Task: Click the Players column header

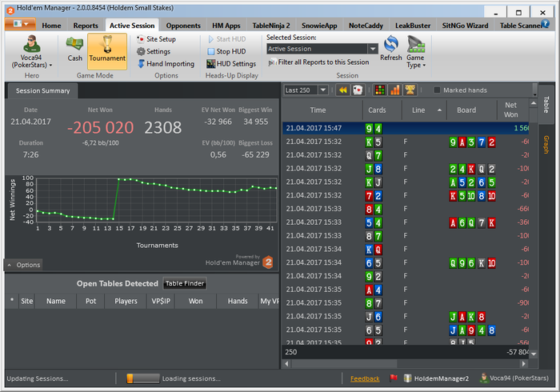Action: (126, 301)
